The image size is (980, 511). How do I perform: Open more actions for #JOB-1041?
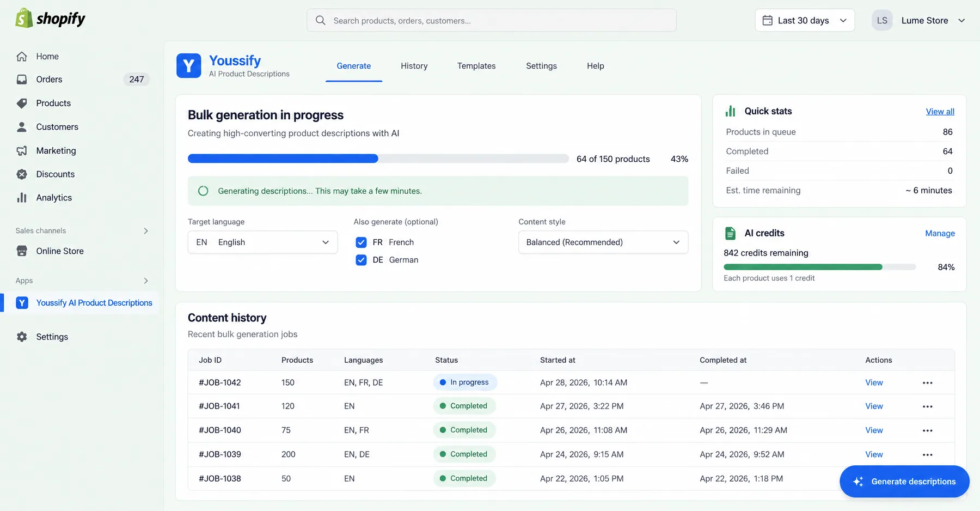[928, 406]
